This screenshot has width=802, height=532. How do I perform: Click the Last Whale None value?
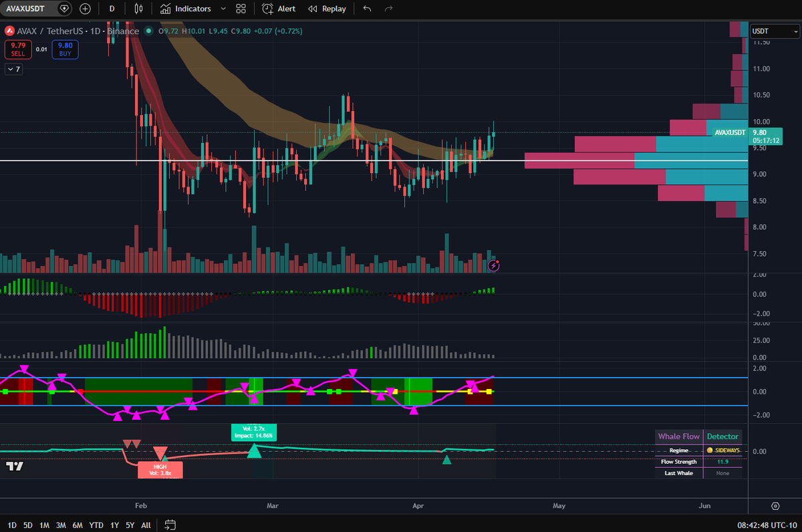tap(722, 473)
